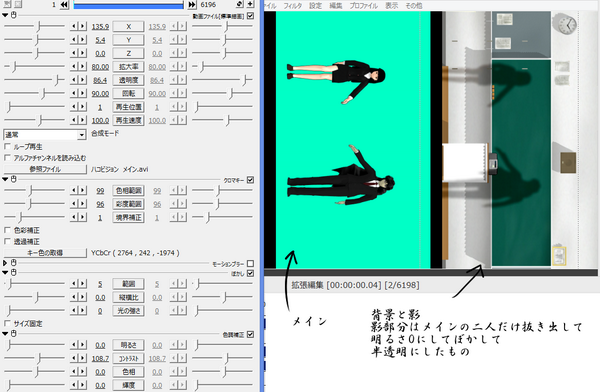The height and width of the screenshot is (392, 600).
Task: Enable アルファチャンネルを読み込む checkbox
Action: (7, 157)
